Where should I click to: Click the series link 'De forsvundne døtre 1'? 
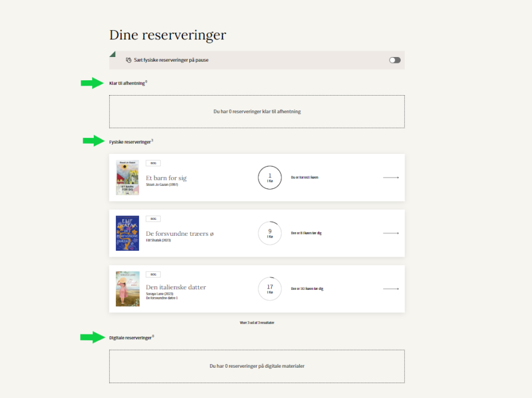[161, 298]
